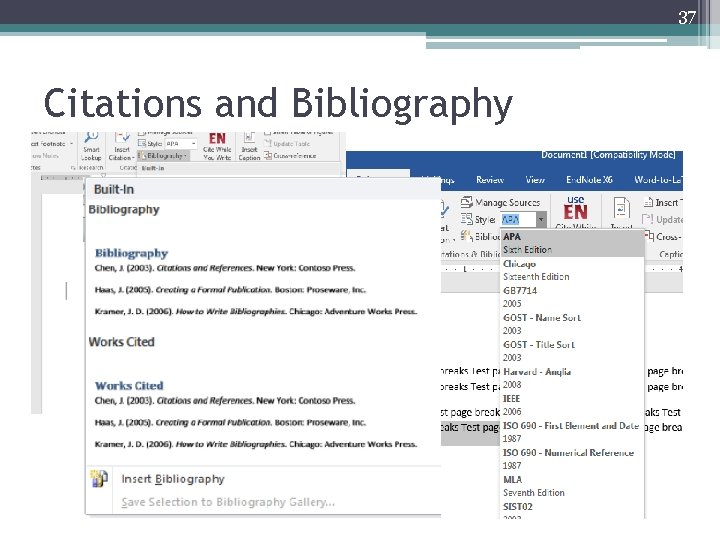This screenshot has width=720, height=540.
Task: Select IEEE 2006 style
Action: click(x=572, y=405)
